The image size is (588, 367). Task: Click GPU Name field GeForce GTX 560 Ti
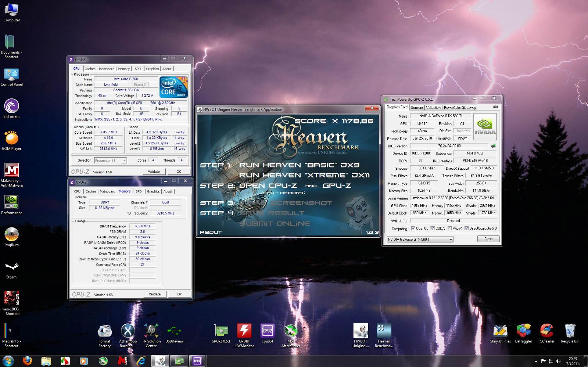tap(441, 116)
